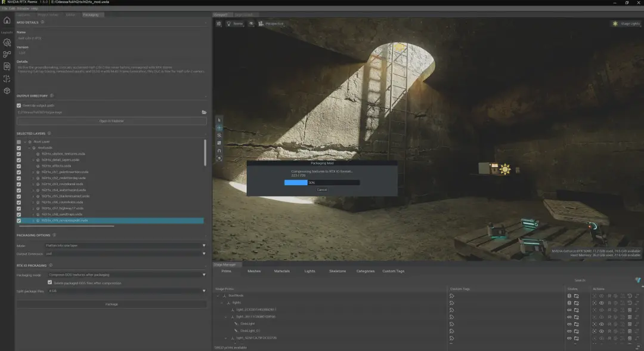This screenshot has width=644, height=351.
Task: Open the Home screen from the sidebar
Action: click(x=7, y=20)
